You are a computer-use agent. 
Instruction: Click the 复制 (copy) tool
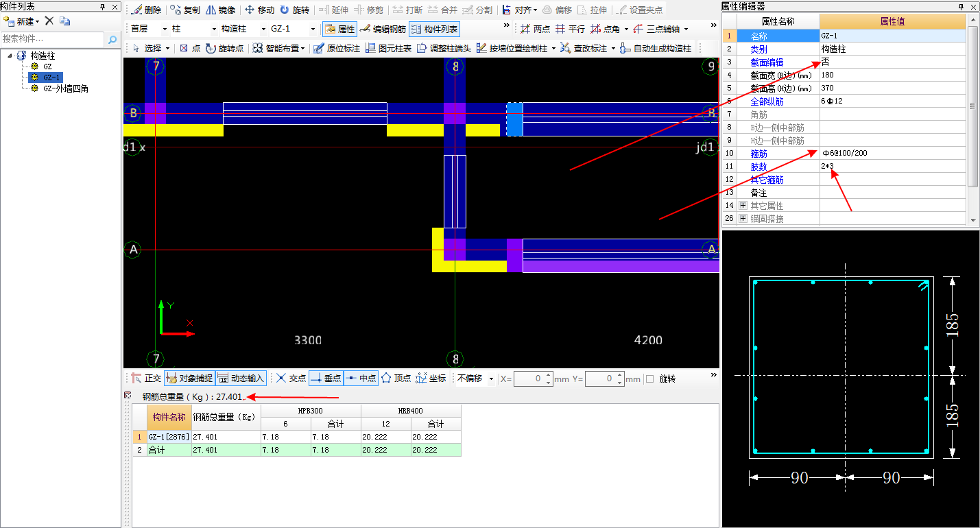point(185,10)
